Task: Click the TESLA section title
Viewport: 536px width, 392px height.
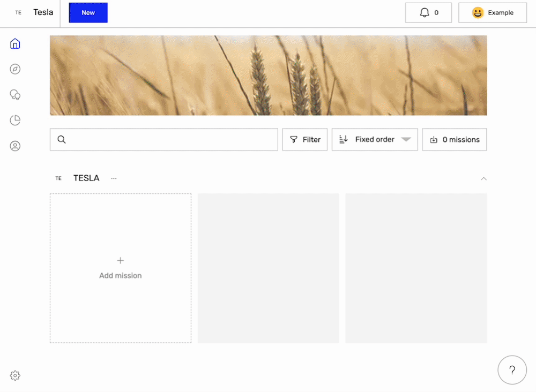Action: coord(86,178)
